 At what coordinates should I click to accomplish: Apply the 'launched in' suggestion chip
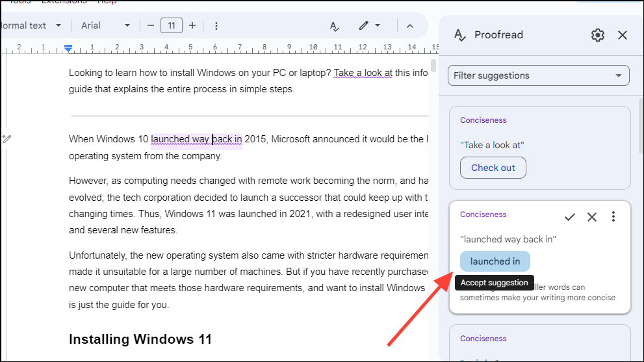[x=495, y=261]
